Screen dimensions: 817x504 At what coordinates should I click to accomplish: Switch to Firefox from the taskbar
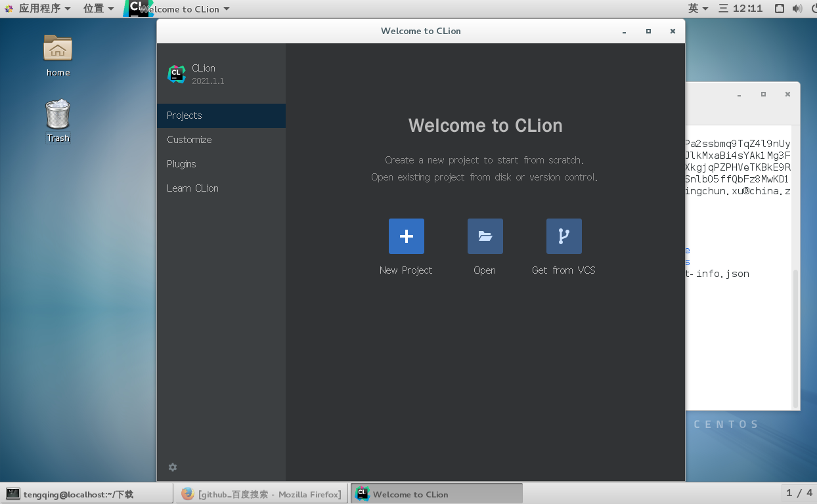[261, 493]
